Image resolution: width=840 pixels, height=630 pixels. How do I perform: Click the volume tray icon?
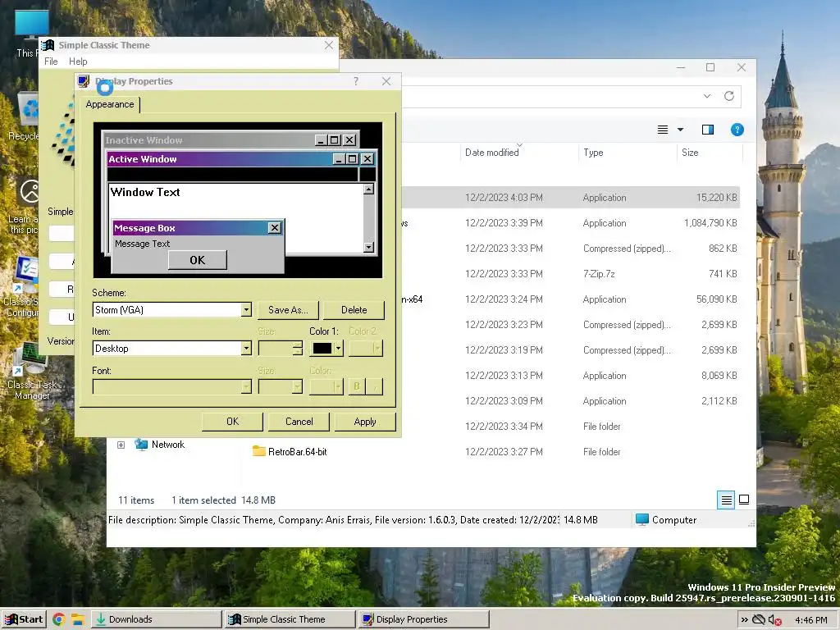point(774,620)
